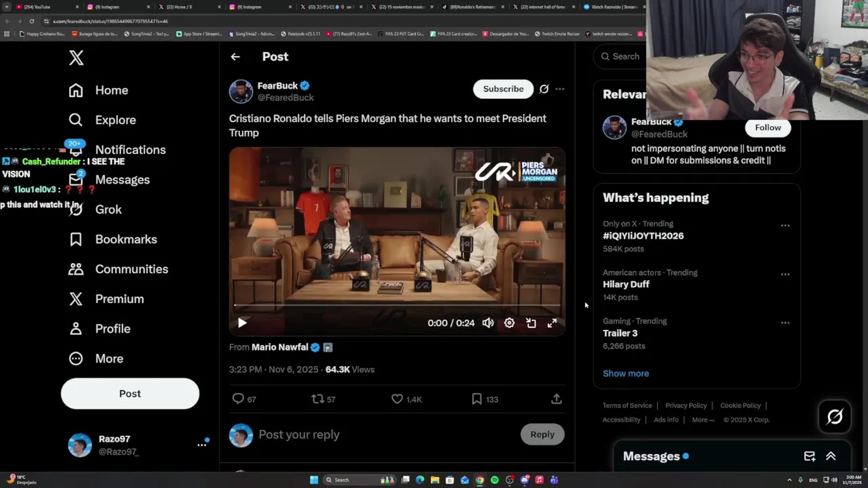Screen dimensions: 868x488
Task: Compose new message in Messages drawer
Action: coord(810,457)
